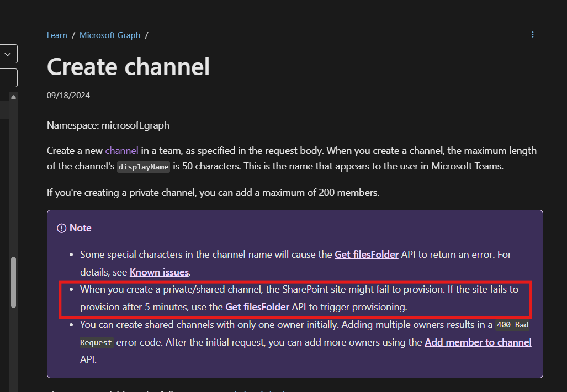This screenshot has width=567, height=392.
Task: Open Get filesFolder link in provisioning bullet
Action: [257, 307]
